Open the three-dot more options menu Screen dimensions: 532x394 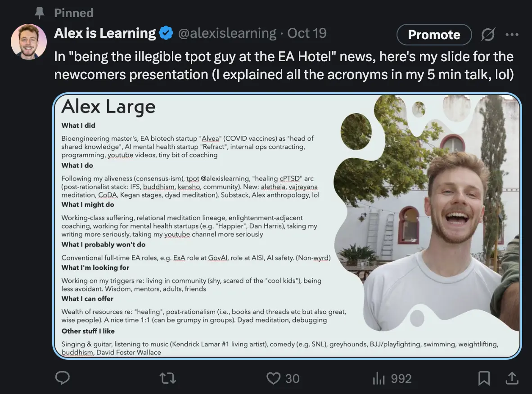pos(512,35)
